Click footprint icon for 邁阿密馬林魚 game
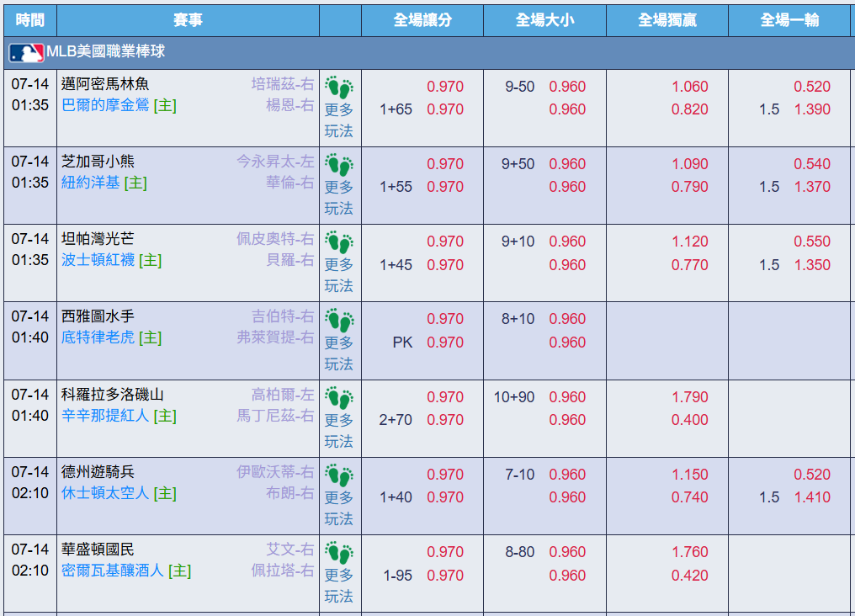 click(x=339, y=88)
